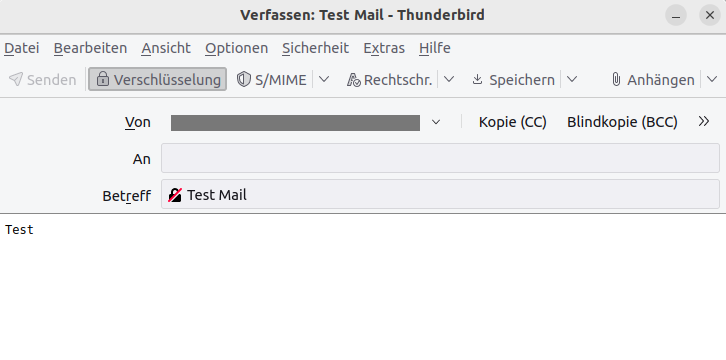Image resolution: width=726 pixels, height=360 pixels.
Task: Click into the An recipient field
Action: coord(440,158)
